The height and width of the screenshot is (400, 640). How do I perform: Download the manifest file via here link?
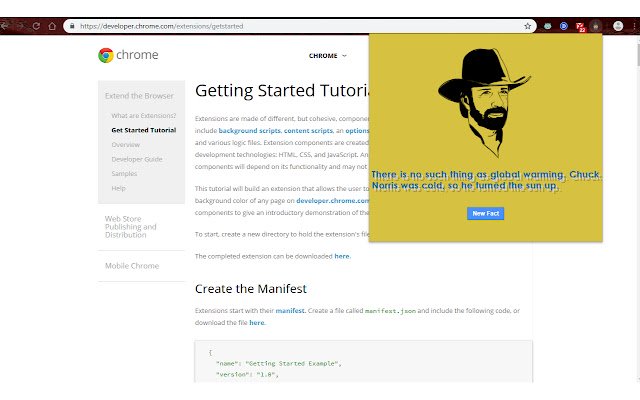(x=257, y=323)
